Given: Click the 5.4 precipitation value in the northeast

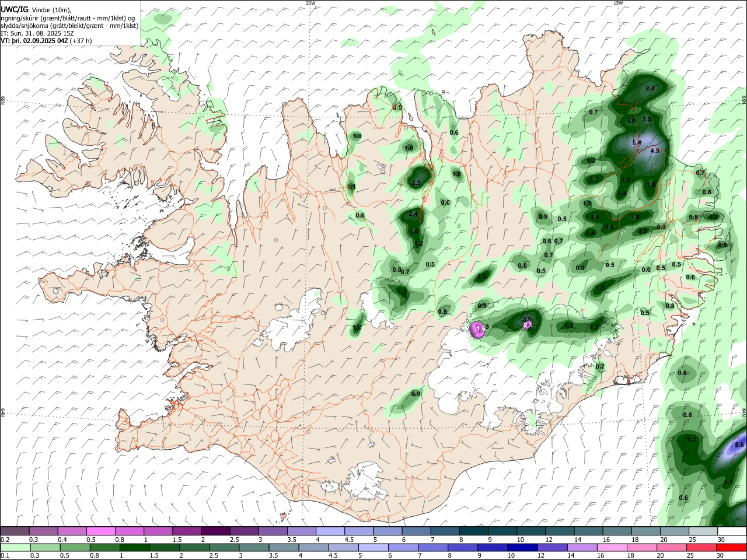Looking at the screenshot, I should (637, 142).
